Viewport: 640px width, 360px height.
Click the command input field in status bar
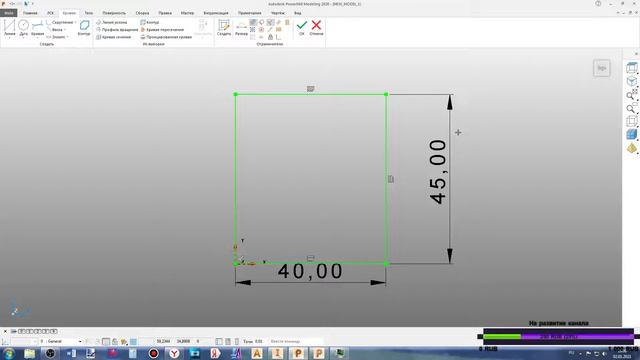pyautogui.click(x=296, y=341)
